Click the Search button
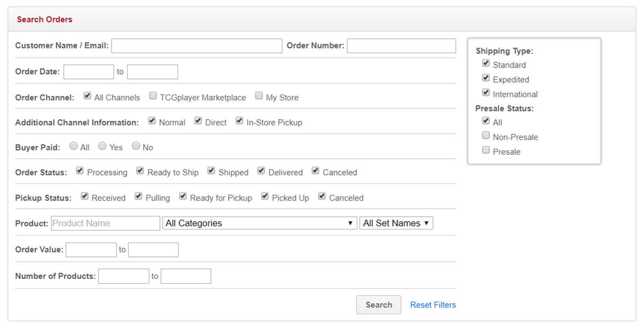The width and height of the screenshot is (644, 331). [x=378, y=305]
